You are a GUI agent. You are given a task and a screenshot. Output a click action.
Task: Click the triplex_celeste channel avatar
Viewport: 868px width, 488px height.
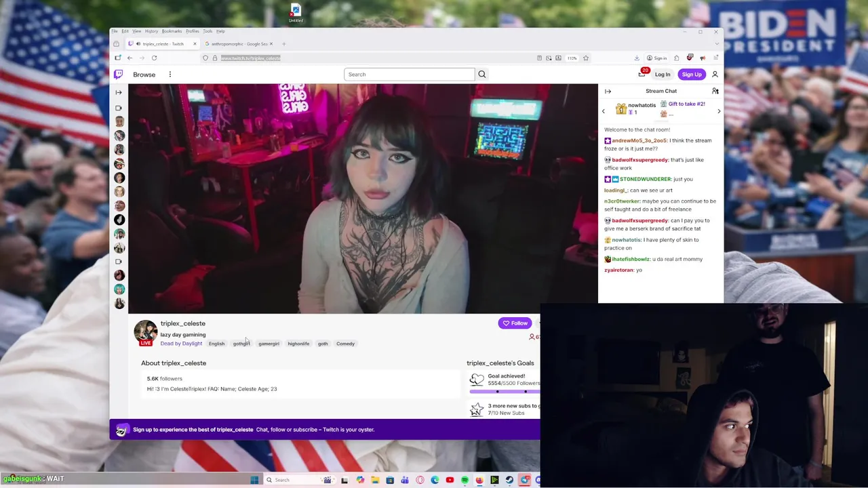pos(145,331)
